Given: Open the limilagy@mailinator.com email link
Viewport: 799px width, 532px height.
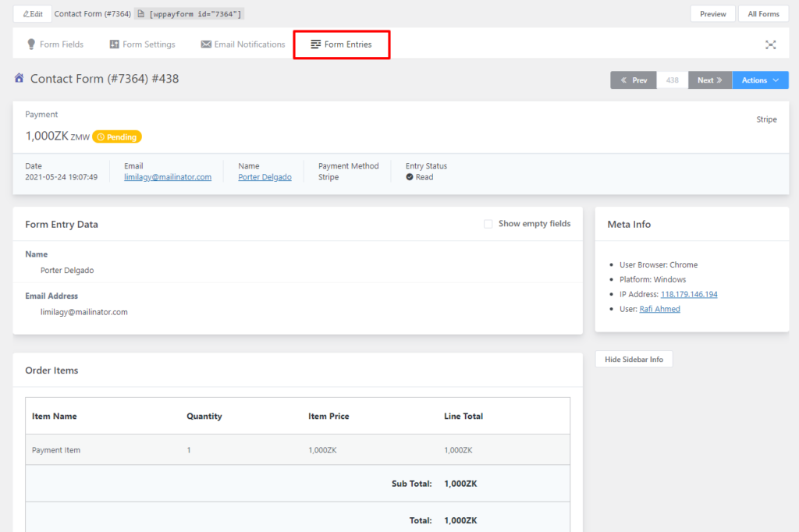Looking at the screenshot, I should coord(168,177).
